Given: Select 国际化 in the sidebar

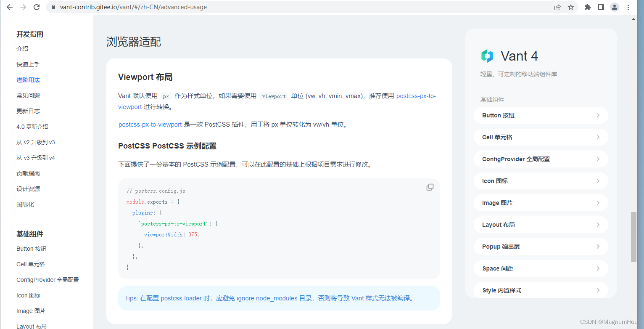Looking at the screenshot, I should click(24, 204).
